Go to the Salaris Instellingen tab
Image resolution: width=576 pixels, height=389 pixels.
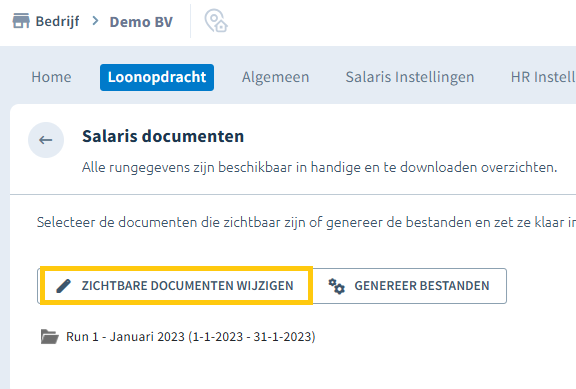click(410, 77)
